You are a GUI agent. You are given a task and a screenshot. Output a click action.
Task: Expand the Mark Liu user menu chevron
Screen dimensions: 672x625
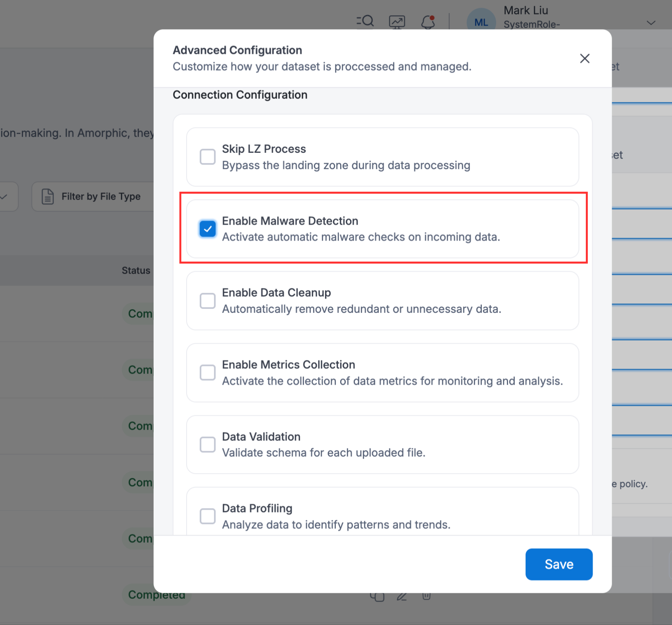click(x=651, y=23)
